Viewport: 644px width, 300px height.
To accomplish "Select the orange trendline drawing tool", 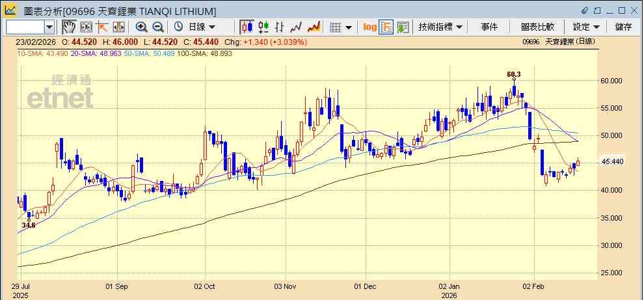I will [x=102, y=27].
